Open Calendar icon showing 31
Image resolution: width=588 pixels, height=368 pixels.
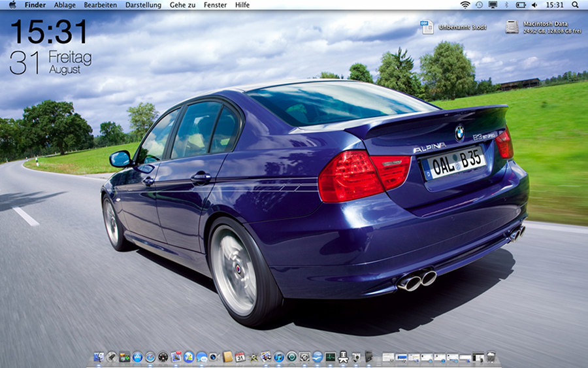[240, 357]
